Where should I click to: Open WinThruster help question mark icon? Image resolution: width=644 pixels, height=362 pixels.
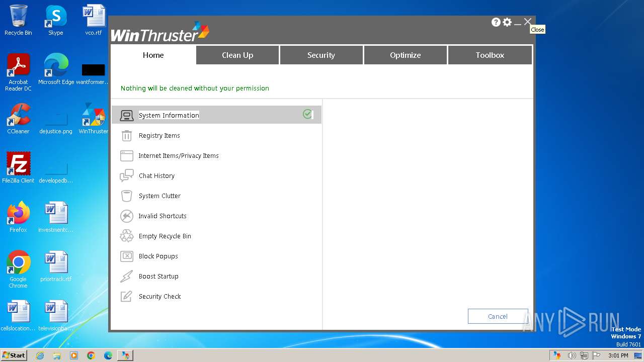pyautogui.click(x=496, y=22)
